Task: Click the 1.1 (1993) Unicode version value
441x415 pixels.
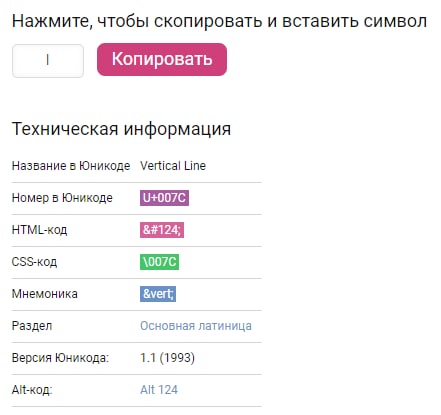Action: [167, 358]
